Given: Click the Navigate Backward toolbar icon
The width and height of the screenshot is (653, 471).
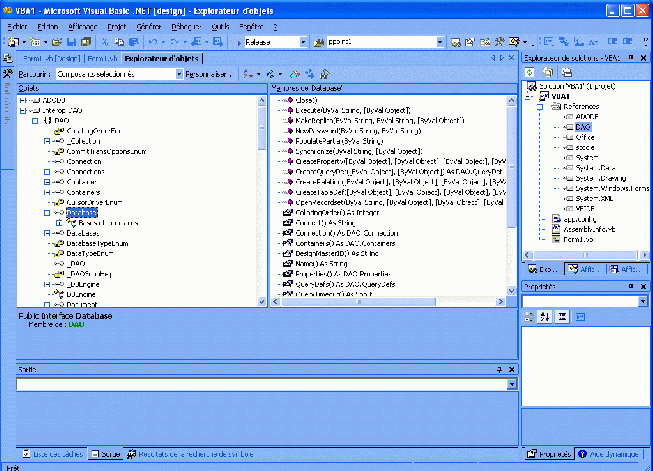Looking at the screenshot, I should pyautogui.click(x=197, y=42).
